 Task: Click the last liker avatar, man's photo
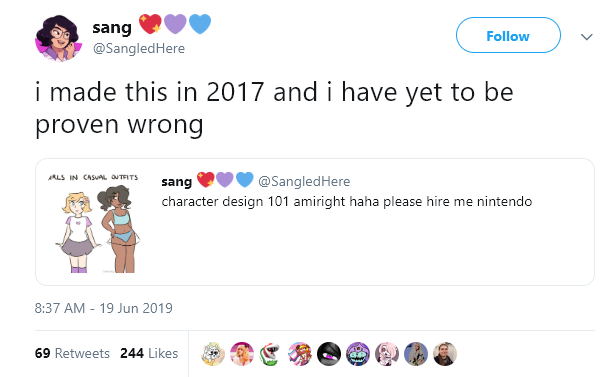pos(445,354)
